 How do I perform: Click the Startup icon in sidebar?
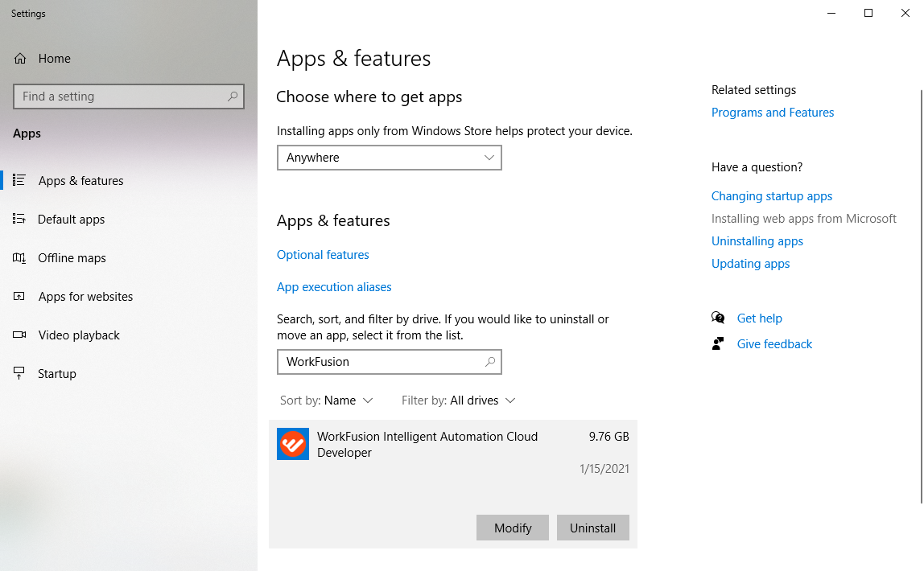pyautogui.click(x=19, y=373)
